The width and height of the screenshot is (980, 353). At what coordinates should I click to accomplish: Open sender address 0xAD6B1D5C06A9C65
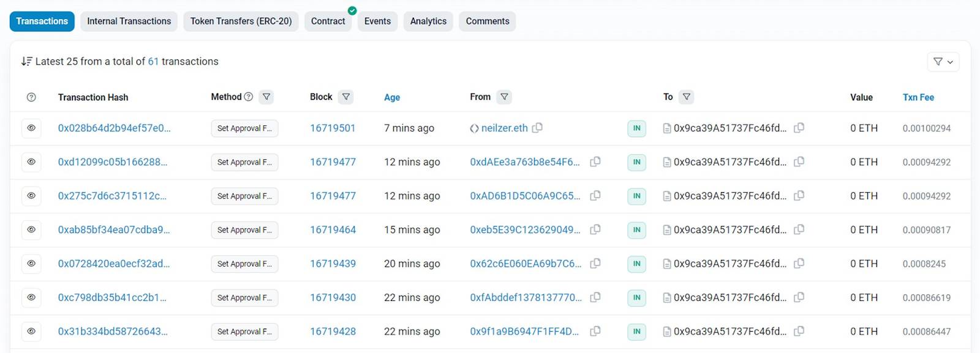(525, 196)
